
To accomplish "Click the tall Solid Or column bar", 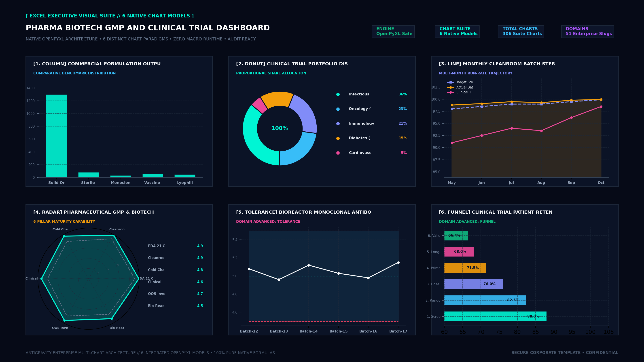I will coord(57,136).
